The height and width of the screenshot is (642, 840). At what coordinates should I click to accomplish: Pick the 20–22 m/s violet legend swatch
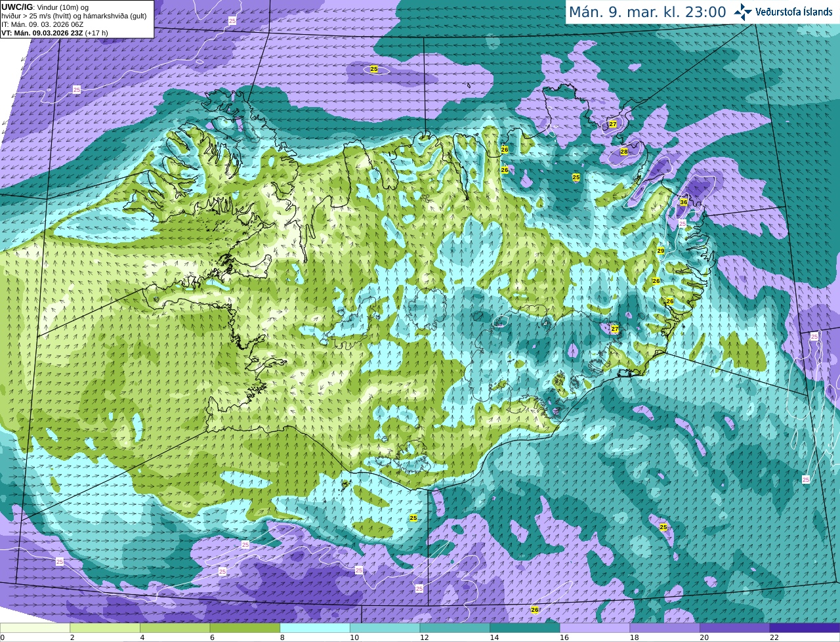click(x=735, y=628)
